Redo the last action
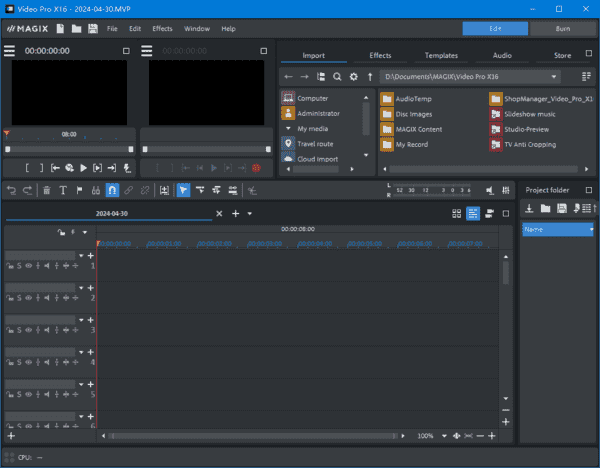600x468 pixels. (28, 190)
